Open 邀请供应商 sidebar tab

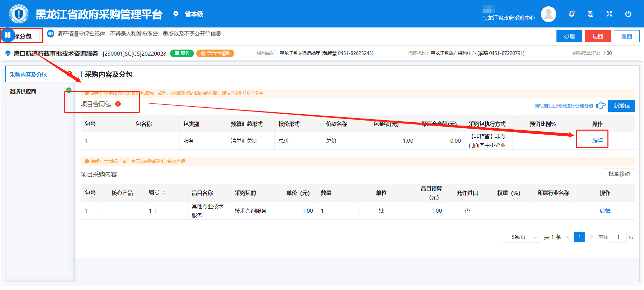point(40,91)
